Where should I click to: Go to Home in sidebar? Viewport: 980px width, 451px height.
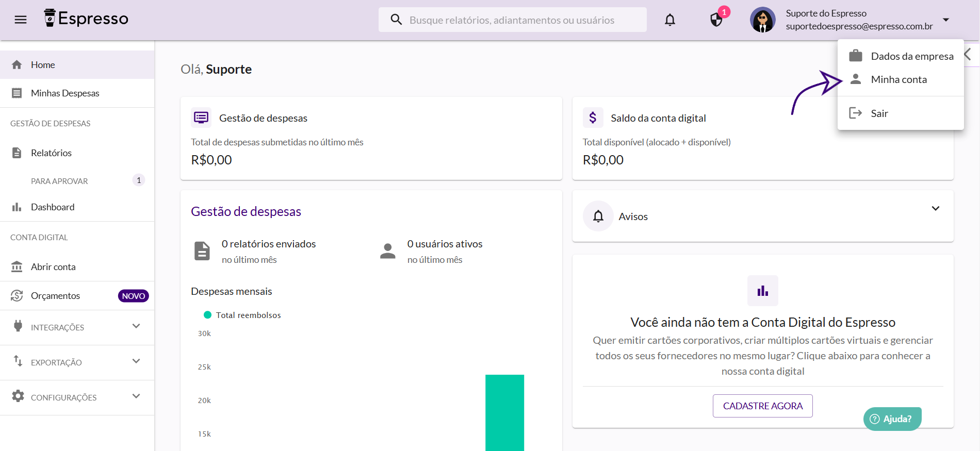tap(77, 64)
